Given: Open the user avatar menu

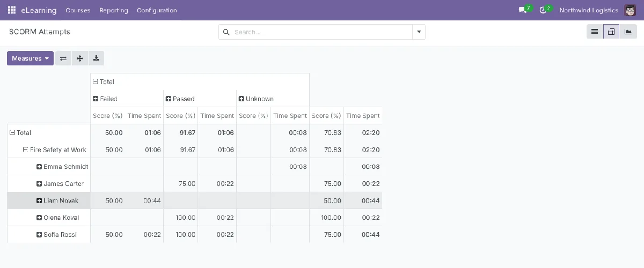Looking at the screenshot, I should point(630,10).
